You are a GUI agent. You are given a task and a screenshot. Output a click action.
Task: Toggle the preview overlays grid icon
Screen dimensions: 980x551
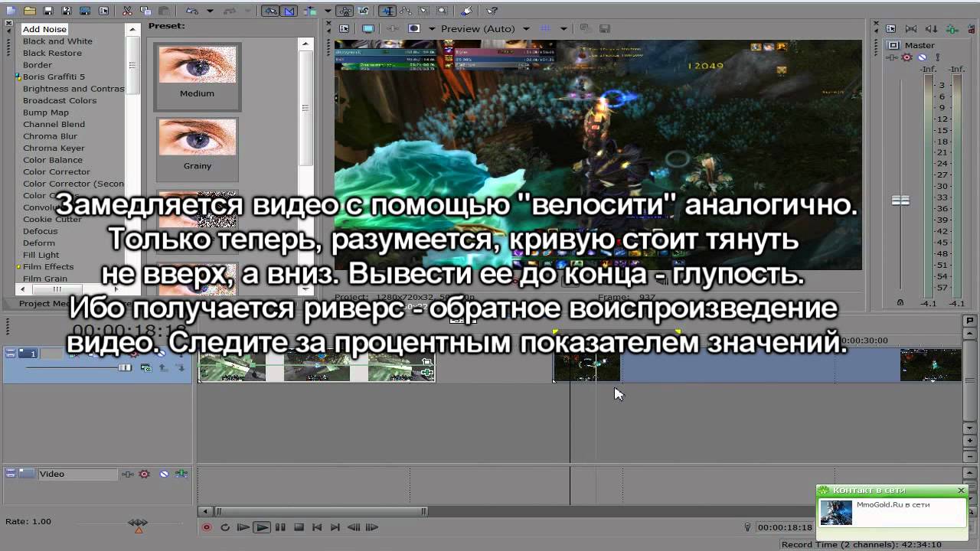[x=546, y=28]
